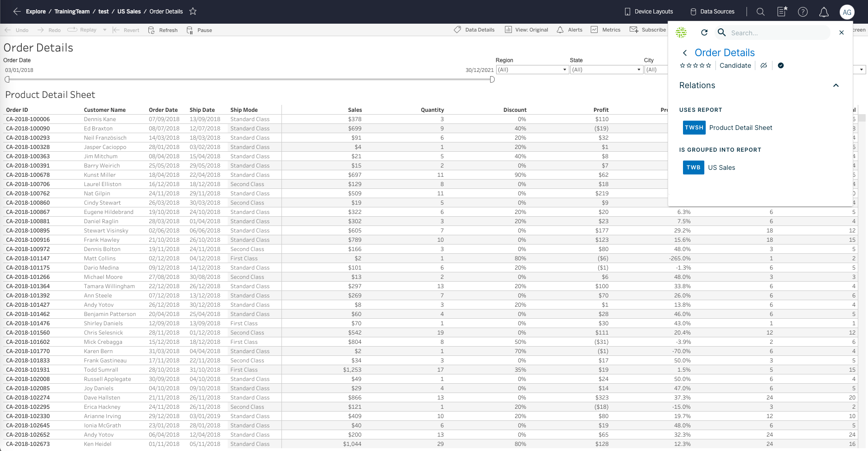
Task: Open the notifications bell
Action: [824, 12]
